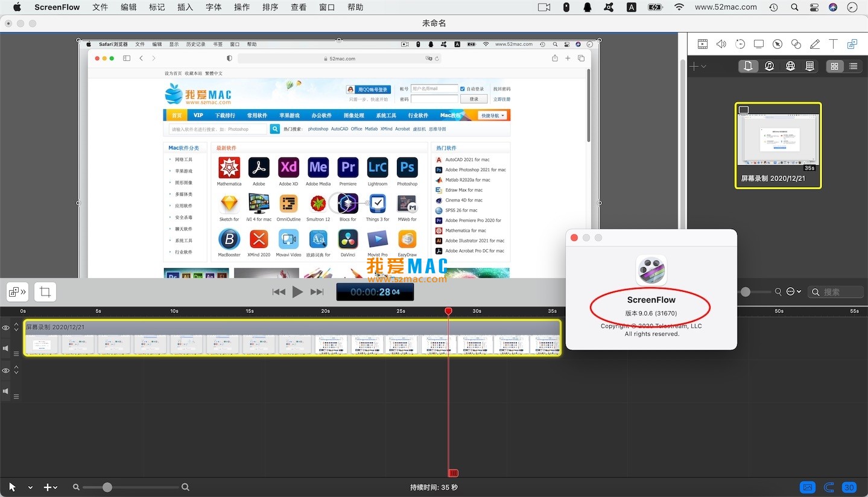Viewport: 868px width, 497px height.
Task: Select the timeline arrow pointer tool
Action: coord(12,487)
